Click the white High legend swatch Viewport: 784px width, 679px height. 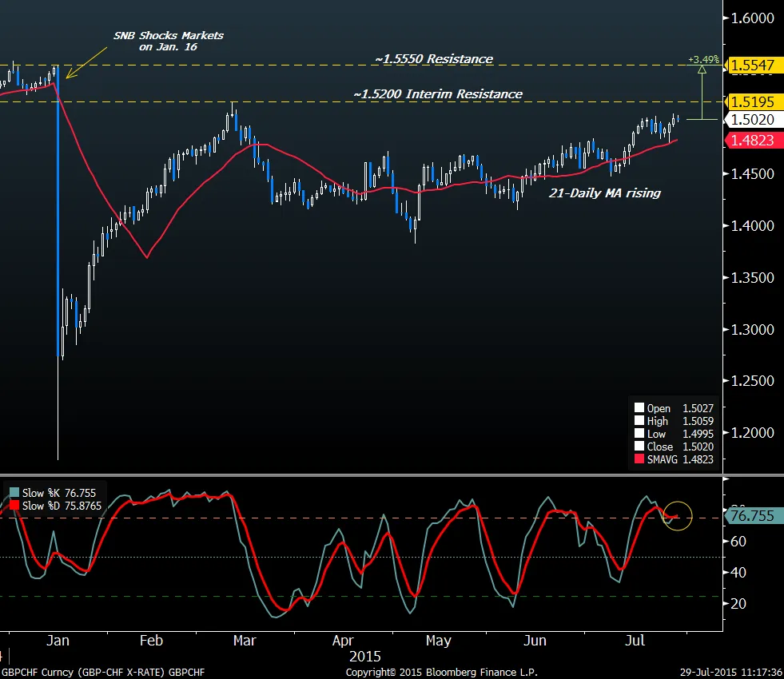[x=639, y=420]
